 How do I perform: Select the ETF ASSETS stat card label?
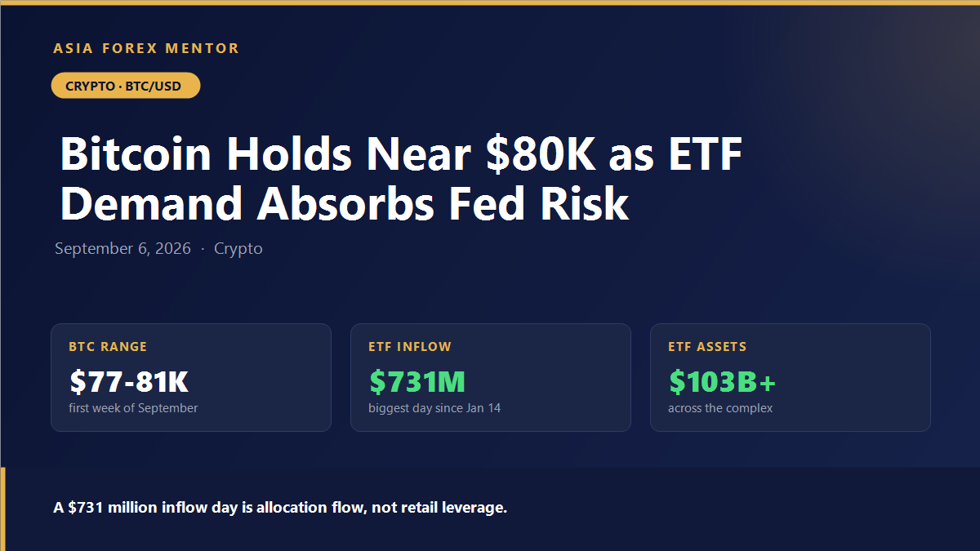point(707,347)
